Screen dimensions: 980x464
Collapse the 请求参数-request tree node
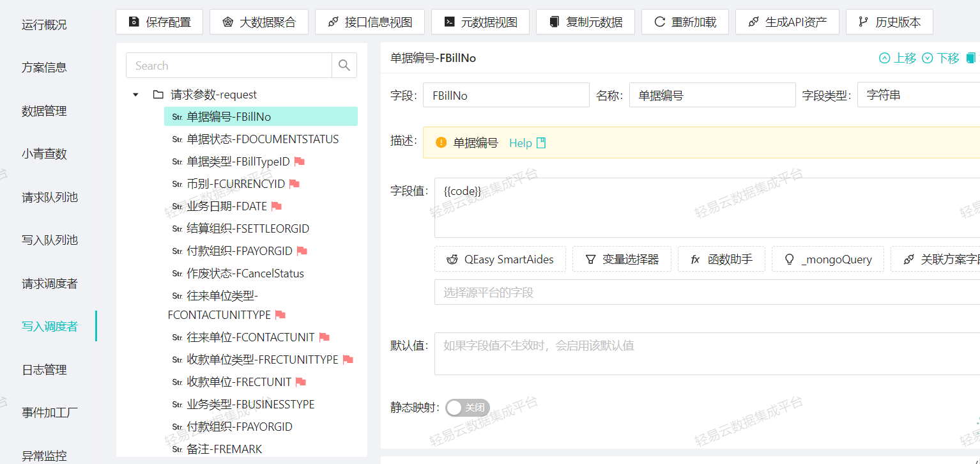(135, 95)
